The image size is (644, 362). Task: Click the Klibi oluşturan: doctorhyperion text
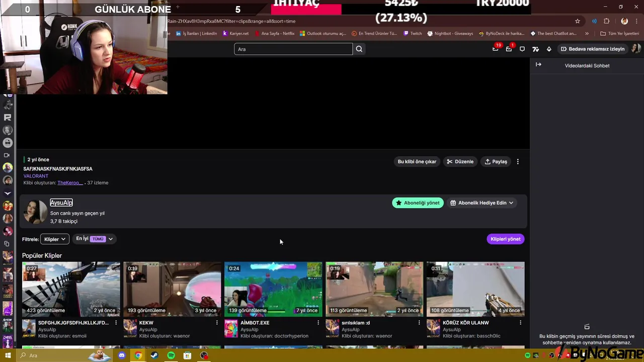[x=274, y=336]
